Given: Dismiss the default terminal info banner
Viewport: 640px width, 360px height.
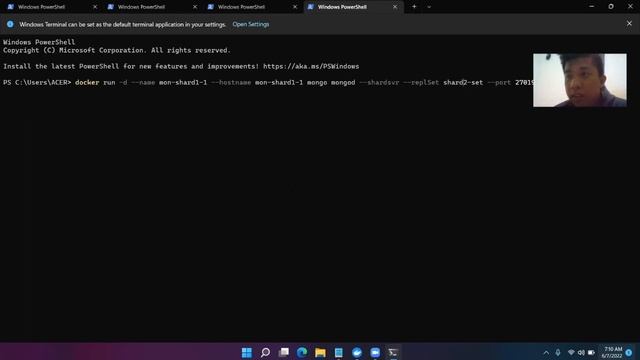Looking at the screenshot, I should click(x=629, y=24).
